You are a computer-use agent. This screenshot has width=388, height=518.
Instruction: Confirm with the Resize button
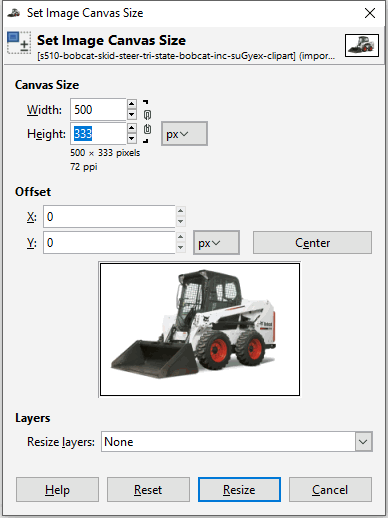point(239,489)
